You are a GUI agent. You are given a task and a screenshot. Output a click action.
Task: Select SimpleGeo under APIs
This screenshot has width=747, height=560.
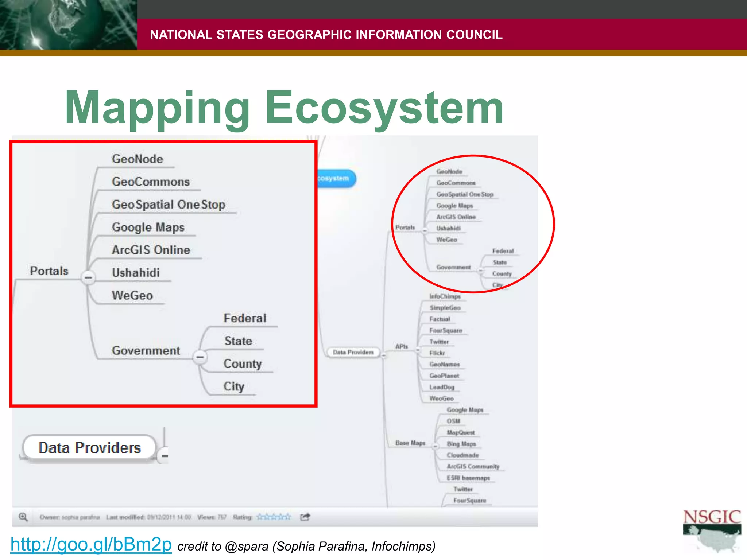[445, 308]
